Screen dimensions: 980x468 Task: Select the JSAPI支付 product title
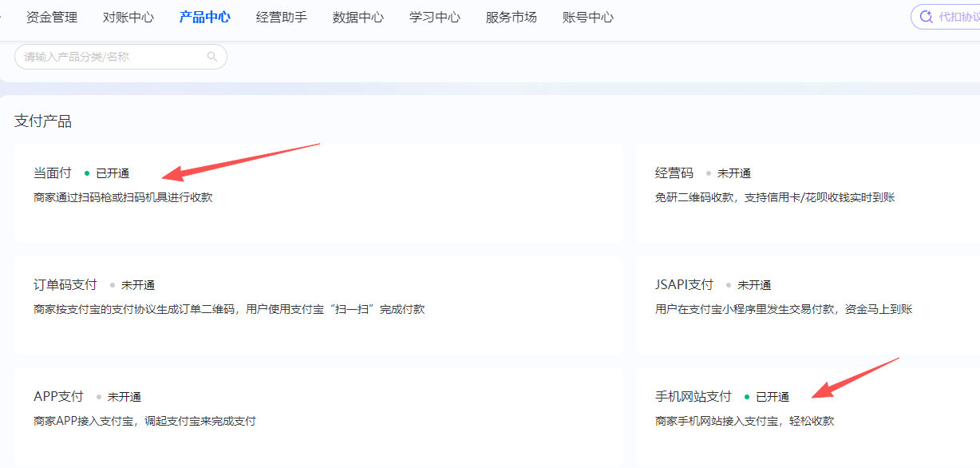[684, 285]
